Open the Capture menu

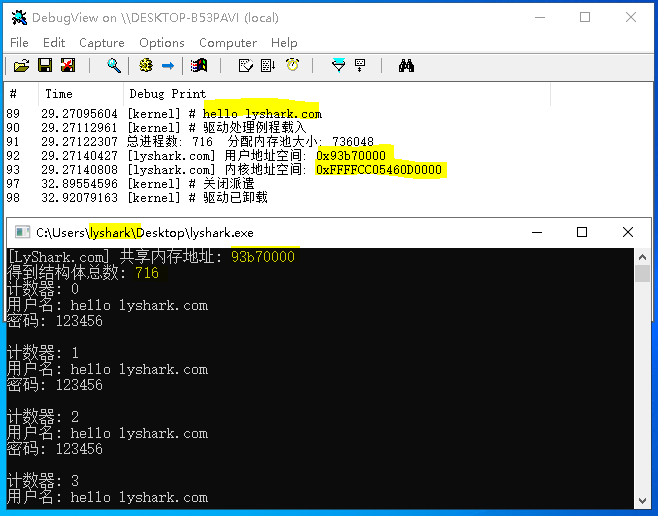point(102,43)
